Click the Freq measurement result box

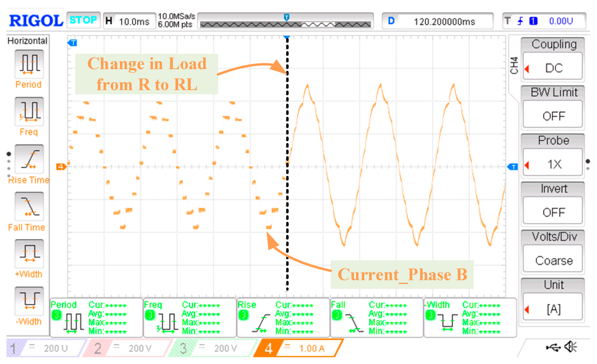point(190,318)
